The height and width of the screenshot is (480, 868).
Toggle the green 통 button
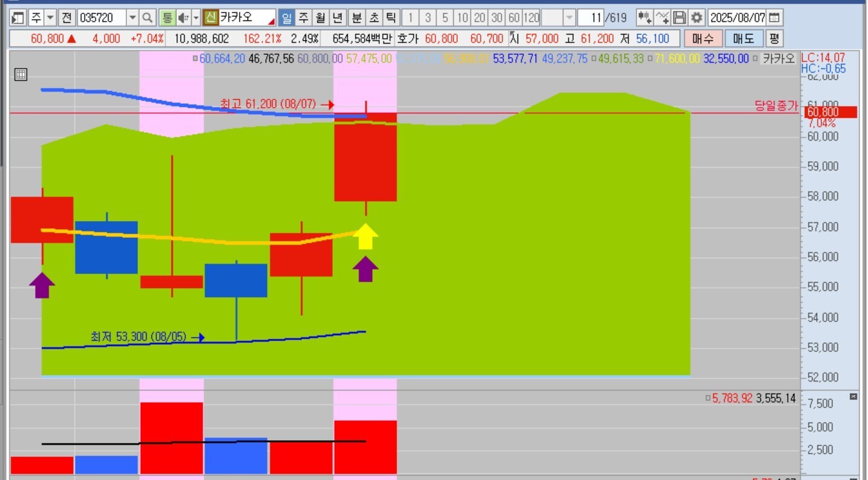[167, 18]
